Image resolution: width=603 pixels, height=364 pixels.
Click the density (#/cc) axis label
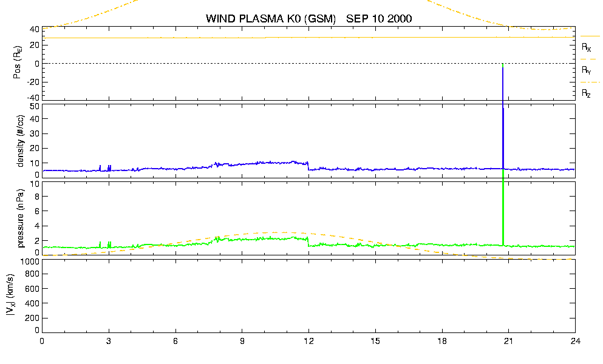(21, 141)
